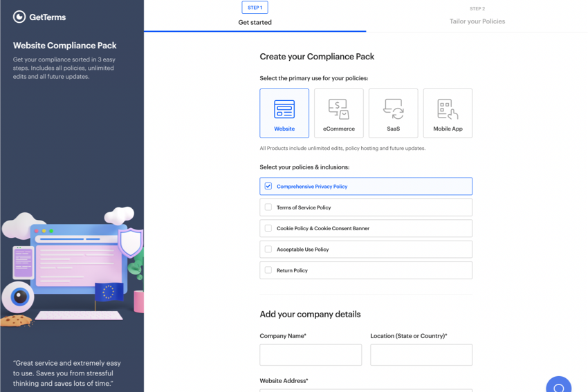Click the Website Address input field

(x=366, y=389)
